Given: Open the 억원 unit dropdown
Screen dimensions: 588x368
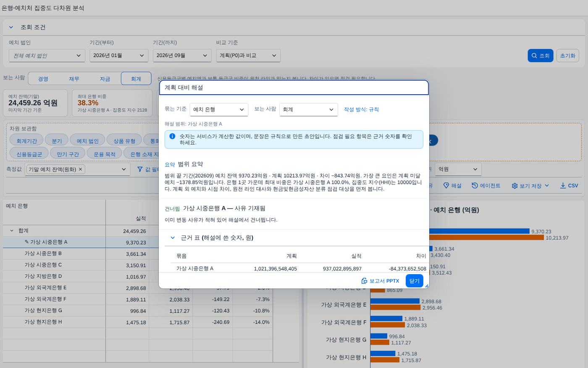Looking at the screenshot, I should click(458, 169).
